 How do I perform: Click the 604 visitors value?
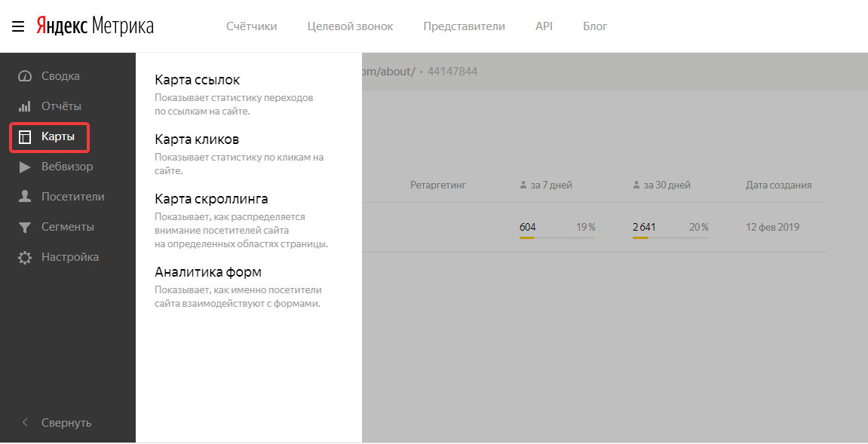coord(528,227)
